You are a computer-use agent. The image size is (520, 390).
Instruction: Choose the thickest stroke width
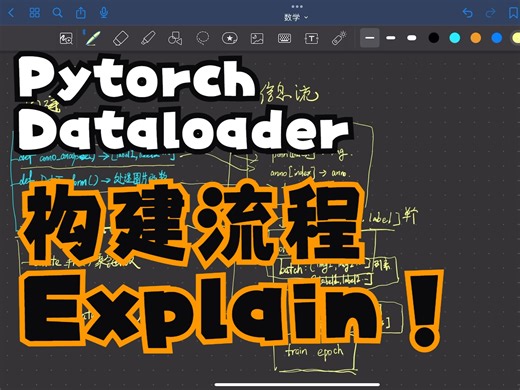412,38
